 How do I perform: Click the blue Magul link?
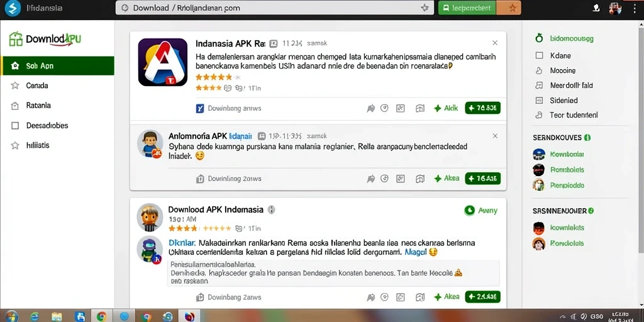[x=415, y=252]
